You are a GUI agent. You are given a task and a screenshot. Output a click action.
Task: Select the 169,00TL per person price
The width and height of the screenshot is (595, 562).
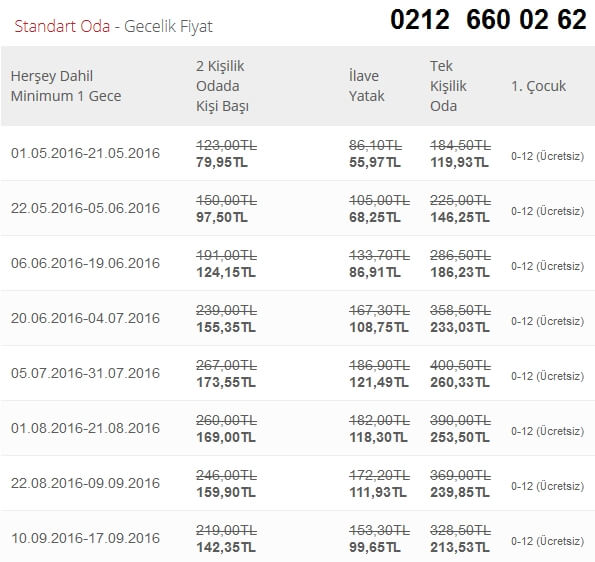click(226, 438)
